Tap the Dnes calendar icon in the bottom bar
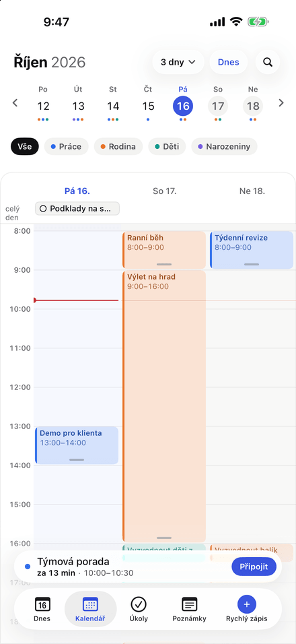 click(42, 604)
